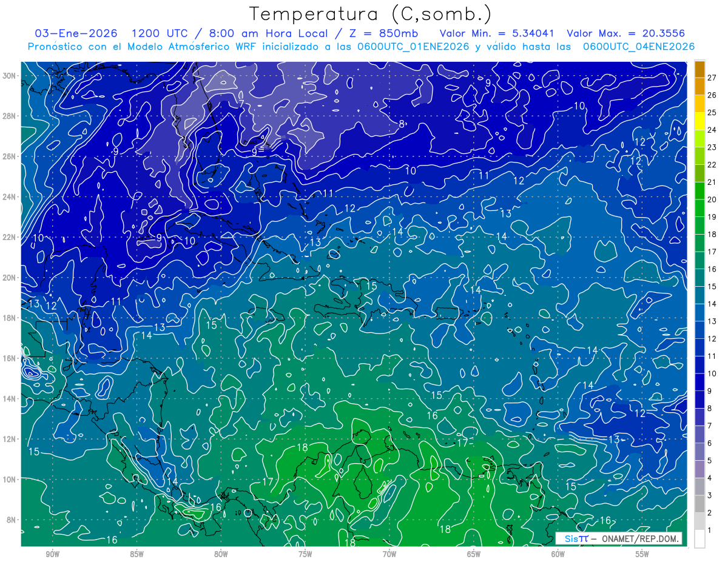Click the title 'Temperatura (C,somb.)'
The image size is (728, 562).
[x=370, y=14]
